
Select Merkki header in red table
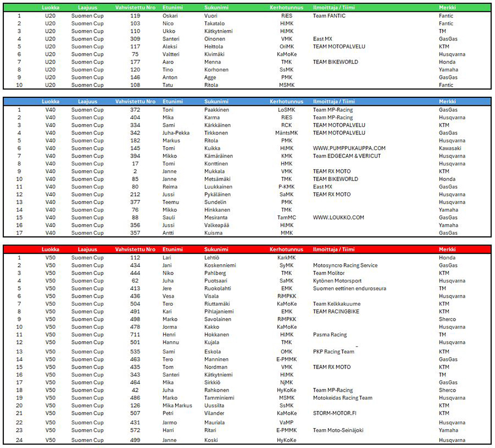click(x=447, y=249)
